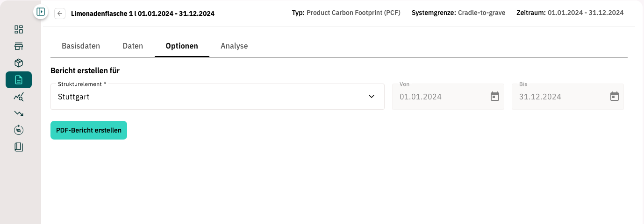Click the downward trend arrow icon
Image resolution: width=644 pixels, height=224 pixels.
(x=19, y=113)
